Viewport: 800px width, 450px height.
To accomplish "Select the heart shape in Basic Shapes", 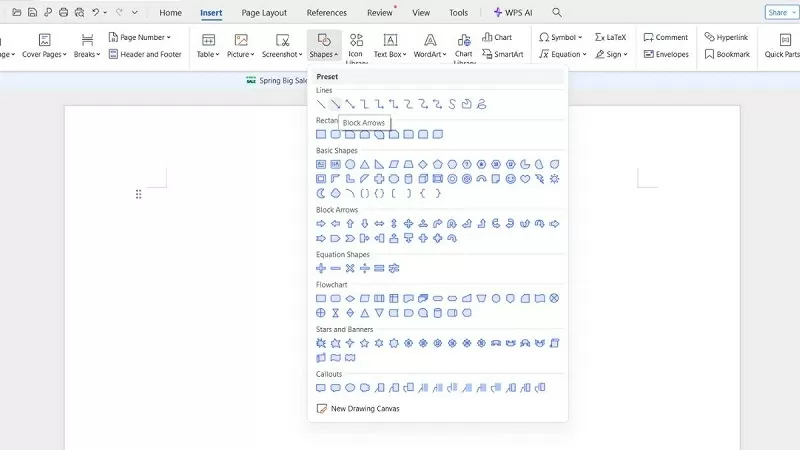I will [525, 179].
